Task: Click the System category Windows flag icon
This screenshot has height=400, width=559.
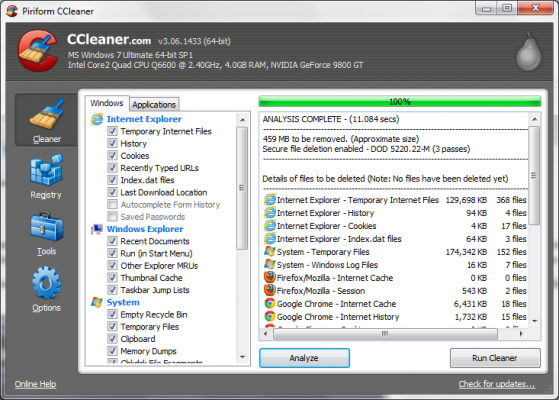Action: 97,302
